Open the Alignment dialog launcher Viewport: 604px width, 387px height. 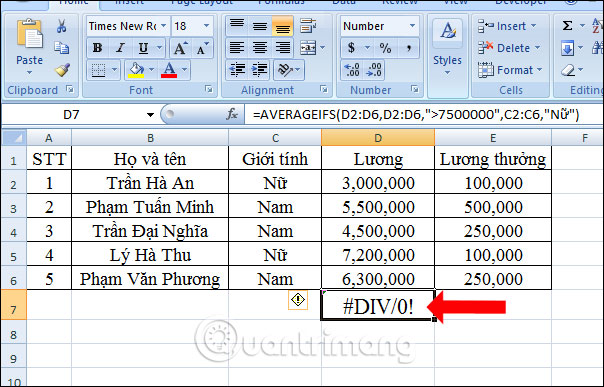[324, 89]
